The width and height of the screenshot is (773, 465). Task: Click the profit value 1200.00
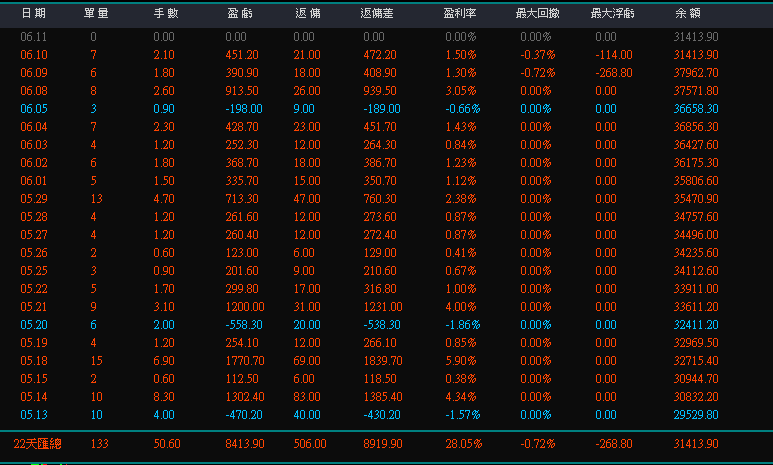(245, 307)
